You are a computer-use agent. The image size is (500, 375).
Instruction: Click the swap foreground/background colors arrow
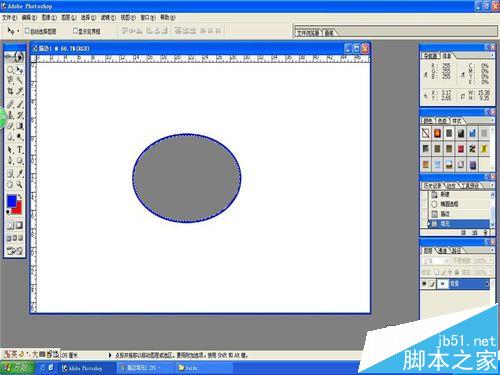point(20,197)
